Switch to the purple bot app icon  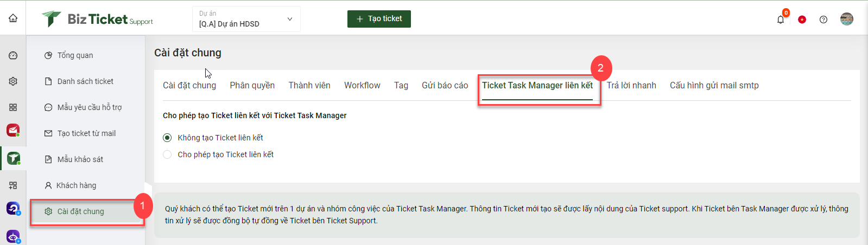pyautogui.click(x=13, y=236)
